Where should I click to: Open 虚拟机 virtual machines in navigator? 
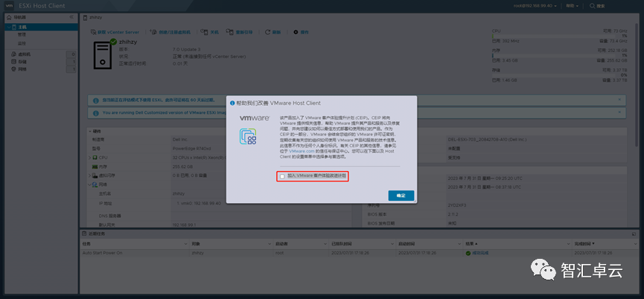[25, 54]
